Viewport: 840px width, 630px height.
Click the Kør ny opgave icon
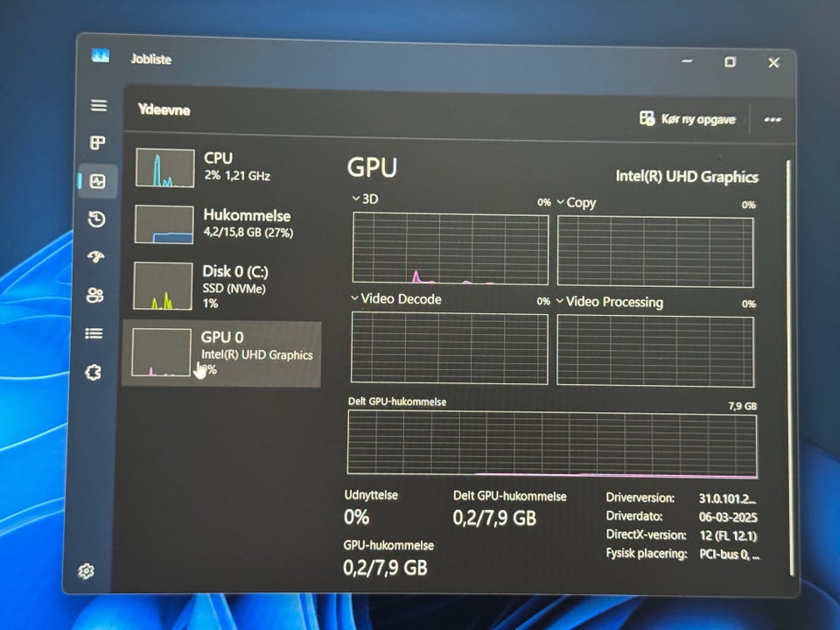647,118
